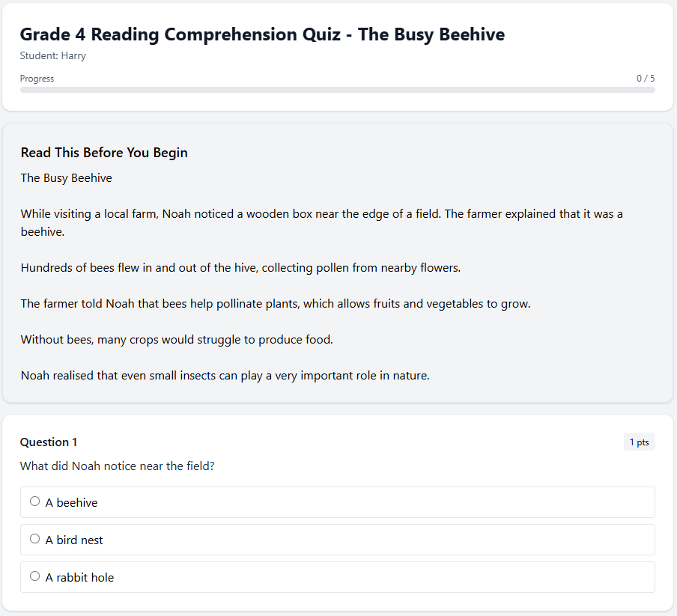Click the '0 / 5' progress counter
This screenshot has width=677, height=616.
(x=645, y=78)
